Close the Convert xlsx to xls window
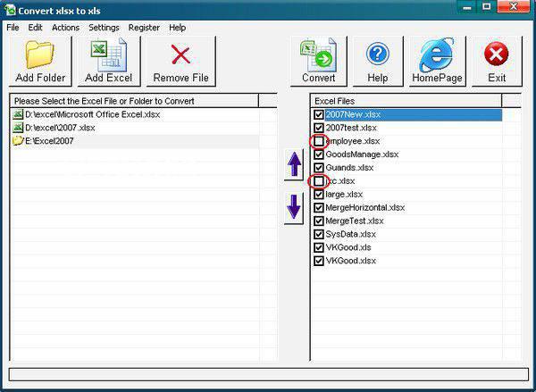Screen dimensions: 536x392 pyautogui.click(x=513, y=7)
